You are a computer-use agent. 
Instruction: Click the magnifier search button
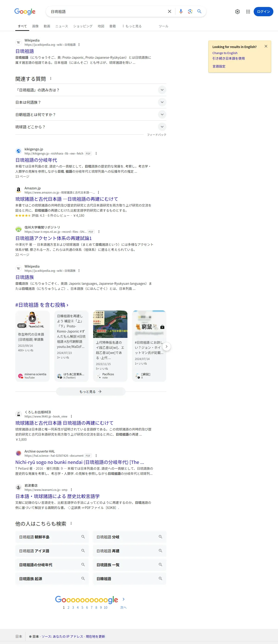point(199,12)
